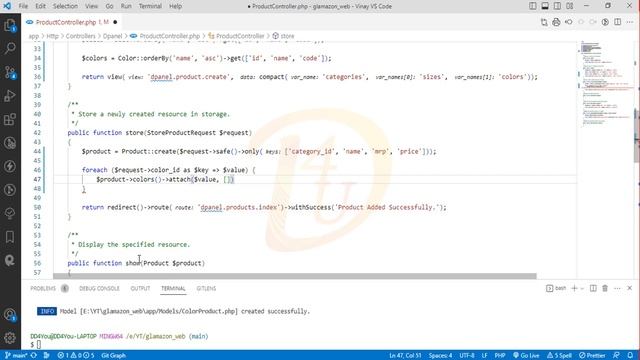Open the Extensions view
The height and width of the screenshot is (360, 640).
[10, 120]
